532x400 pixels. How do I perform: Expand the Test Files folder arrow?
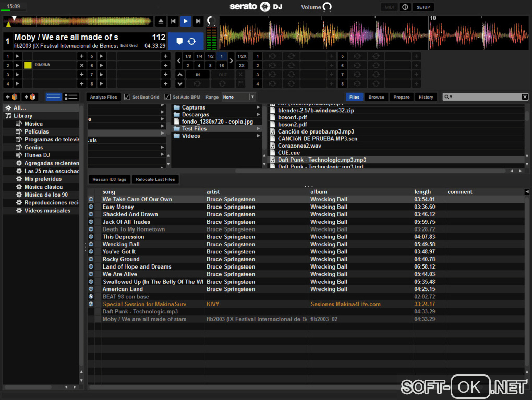[258, 129]
